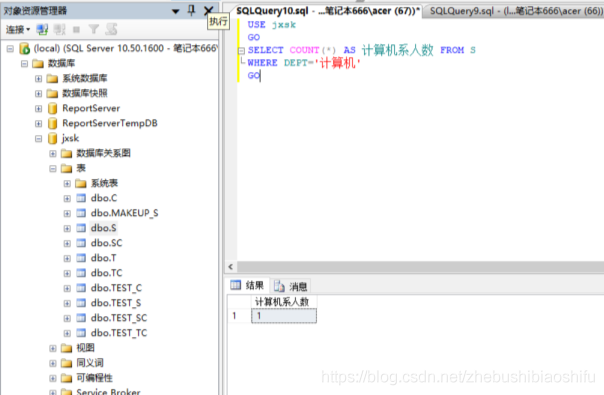Click the horizontal scrollbar track of editor
604x395 pixels.
pos(420,267)
